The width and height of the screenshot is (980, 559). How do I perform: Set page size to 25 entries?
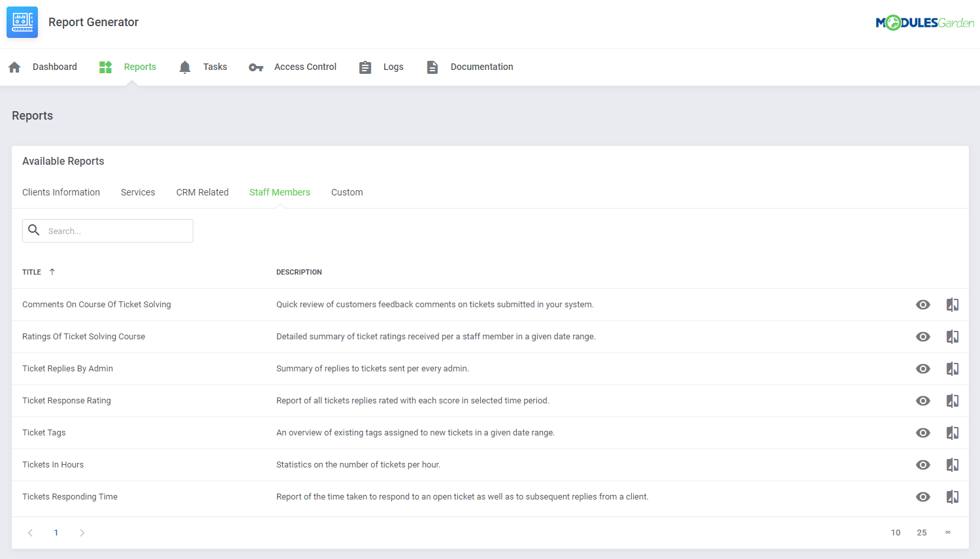922,532
